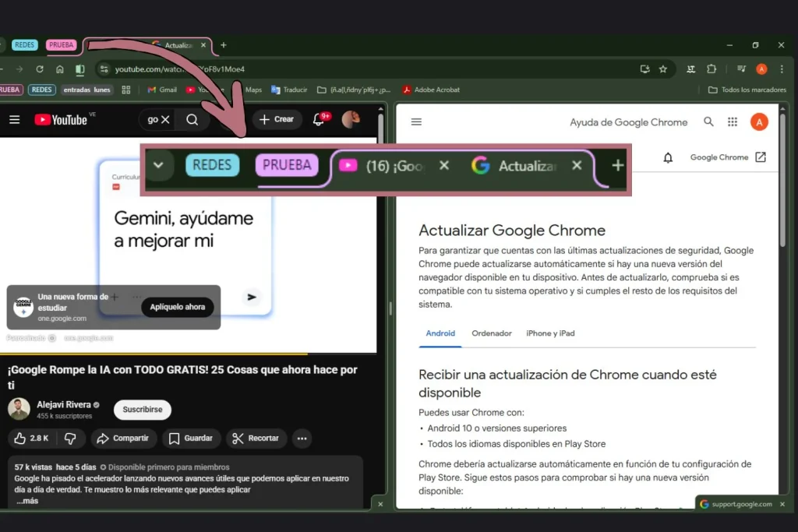Select the Recortar clip icon under the video
The image size is (798, 532).
[256, 439]
